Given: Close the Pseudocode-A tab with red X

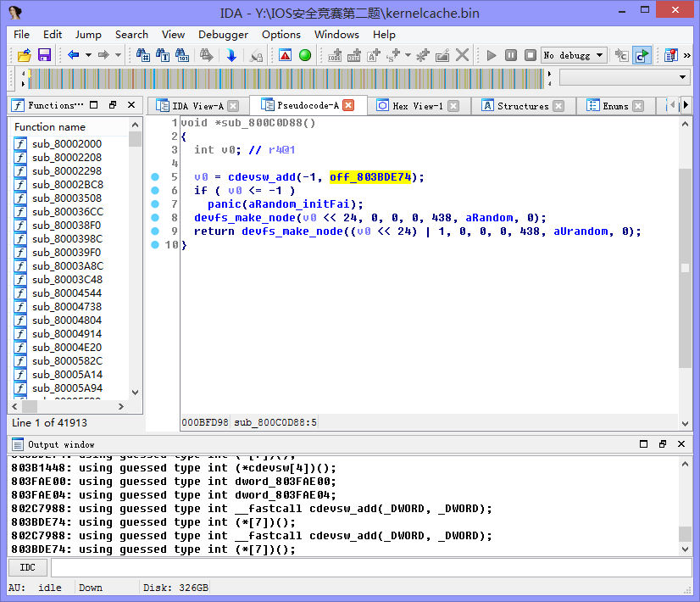Looking at the screenshot, I should point(348,105).
